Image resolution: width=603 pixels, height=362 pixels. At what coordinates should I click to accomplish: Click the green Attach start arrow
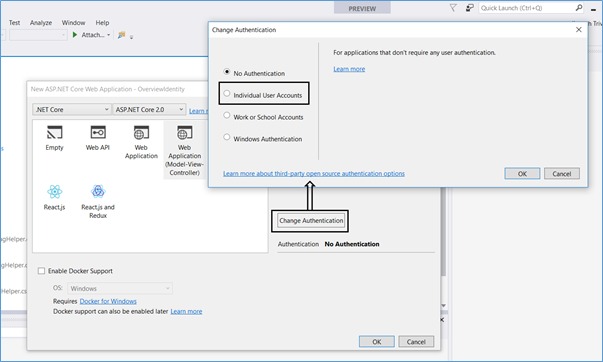click(x=75, y=35)
